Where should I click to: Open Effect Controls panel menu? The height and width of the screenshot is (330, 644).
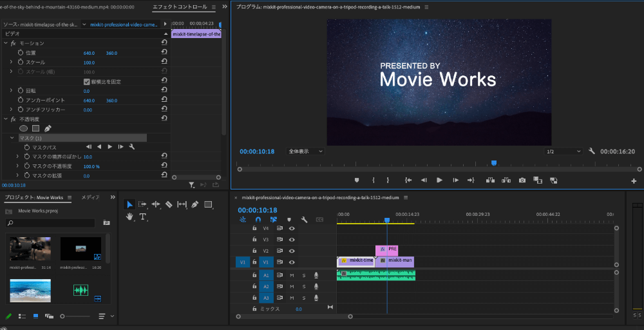click(214, 7)
